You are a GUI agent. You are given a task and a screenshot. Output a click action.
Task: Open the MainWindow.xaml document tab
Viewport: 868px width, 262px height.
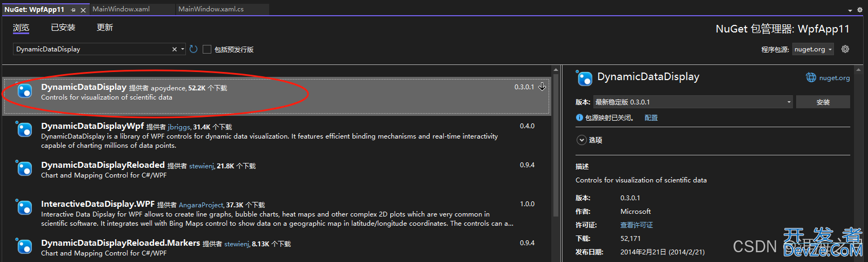[x=121, y=9]
